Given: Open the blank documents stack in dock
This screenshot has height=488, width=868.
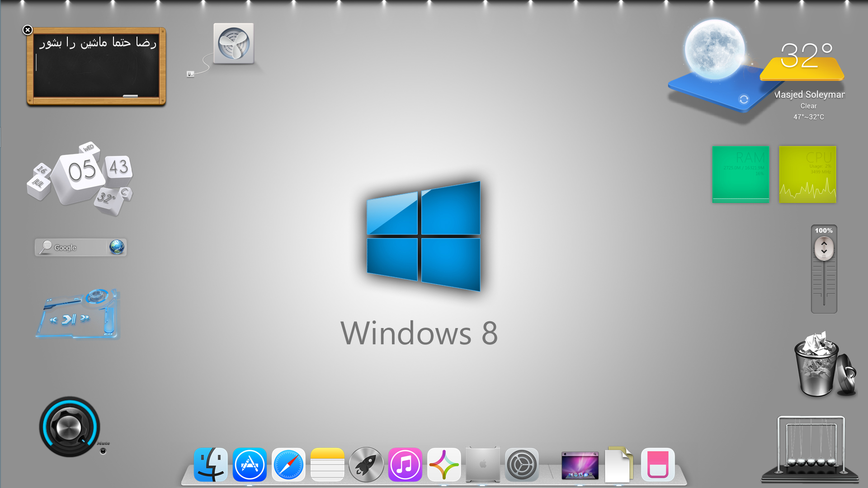Looking at the screenshot, I should pos(619,464).
